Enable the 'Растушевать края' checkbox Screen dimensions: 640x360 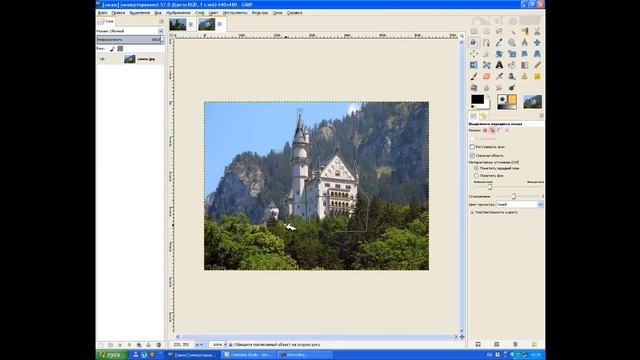(x=472, y=147)
